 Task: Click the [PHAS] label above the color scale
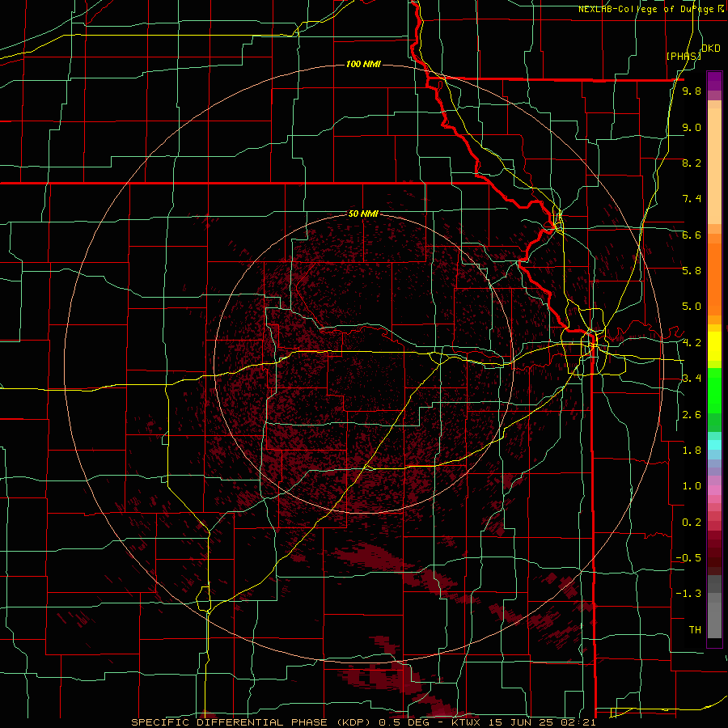click(684, 56)
